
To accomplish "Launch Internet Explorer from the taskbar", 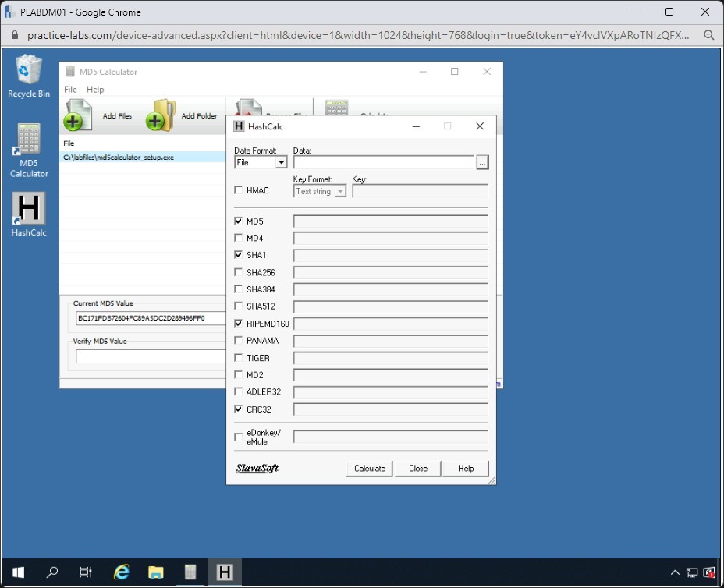I will [x=121, y=572].
